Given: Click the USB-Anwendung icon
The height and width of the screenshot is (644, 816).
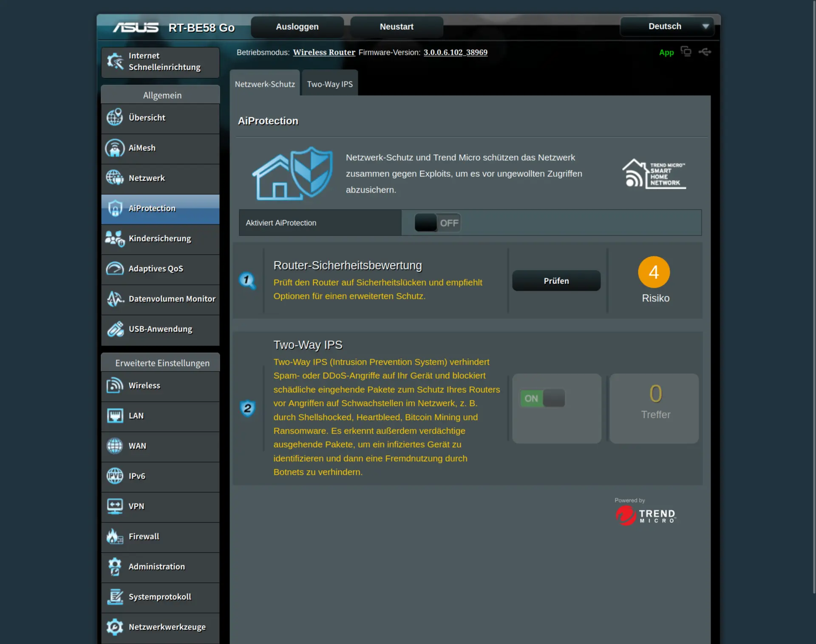Looking at the screenshot, I should (x=115, y=329).
